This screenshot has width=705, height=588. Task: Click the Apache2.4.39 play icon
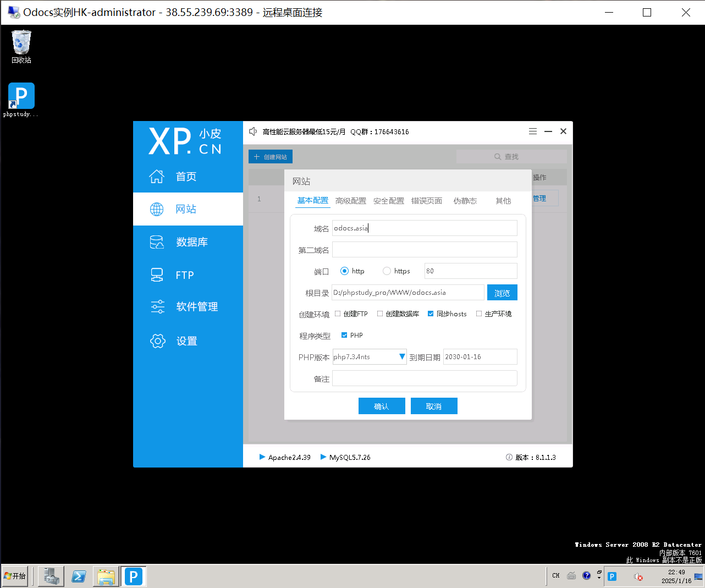[262, 457]
